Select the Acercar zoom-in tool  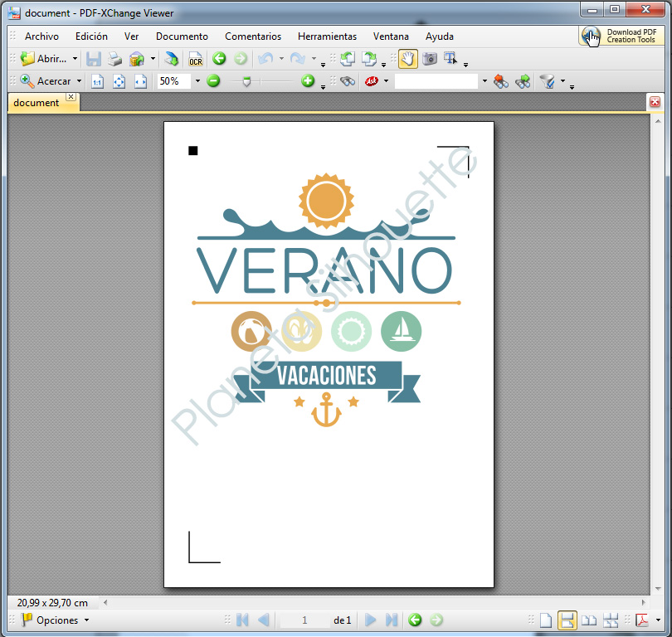point(46,81)
